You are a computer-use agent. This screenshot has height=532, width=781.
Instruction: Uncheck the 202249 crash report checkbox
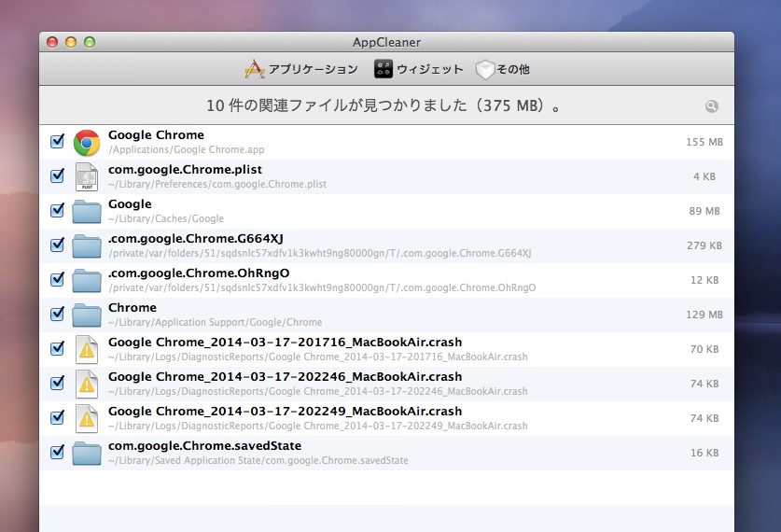pos(57,417)
